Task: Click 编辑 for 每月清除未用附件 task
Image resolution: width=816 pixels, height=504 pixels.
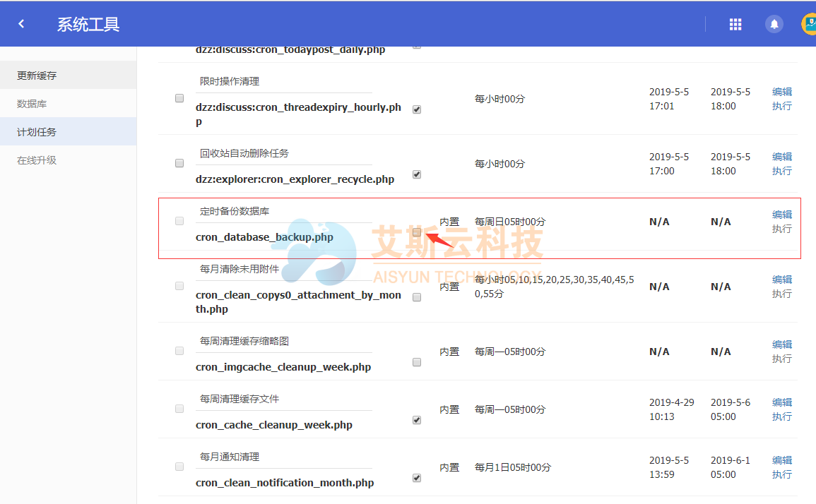Action: point(781,280)
